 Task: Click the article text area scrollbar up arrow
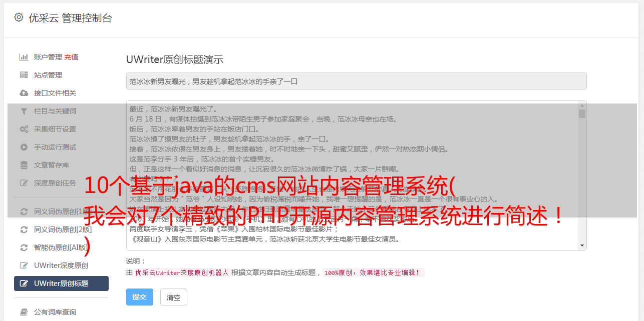click(582, 105)
